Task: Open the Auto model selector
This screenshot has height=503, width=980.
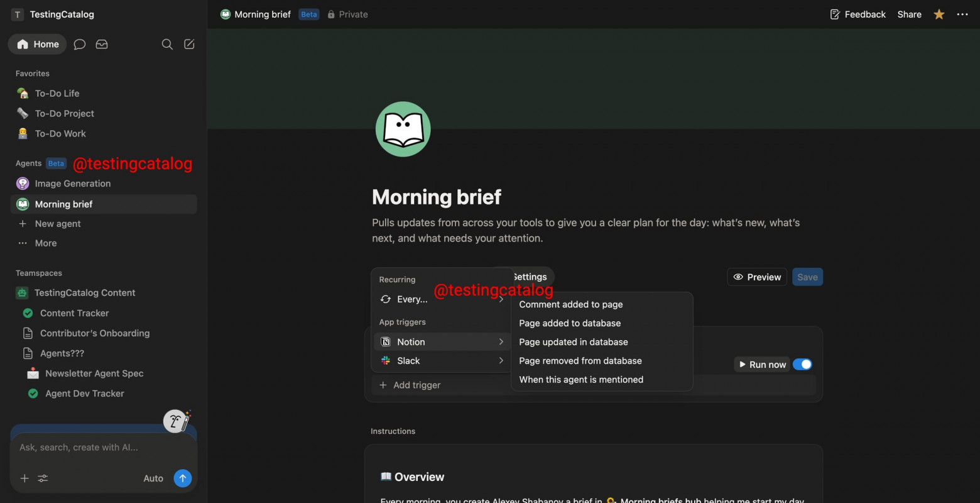Action: tap(153, 478)
